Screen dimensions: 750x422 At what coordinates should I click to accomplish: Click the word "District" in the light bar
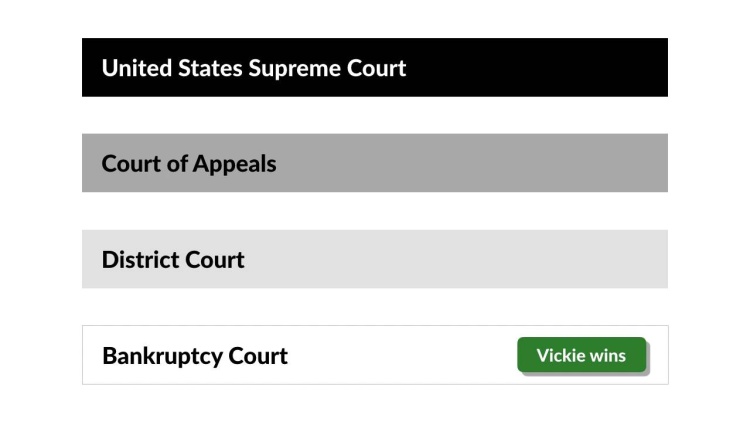pos(141,260)
